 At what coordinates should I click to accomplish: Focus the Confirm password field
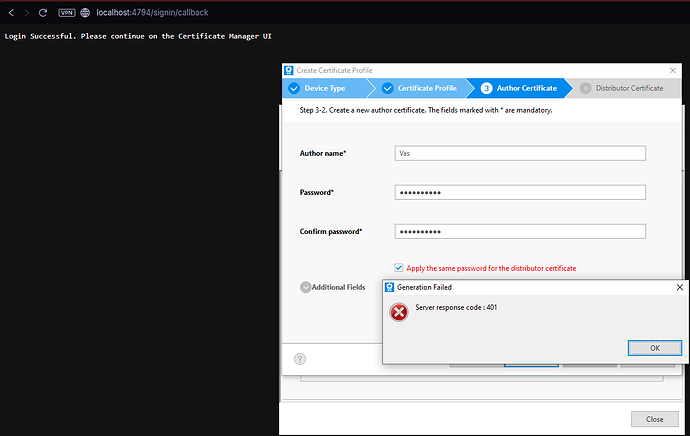[520, 231]
